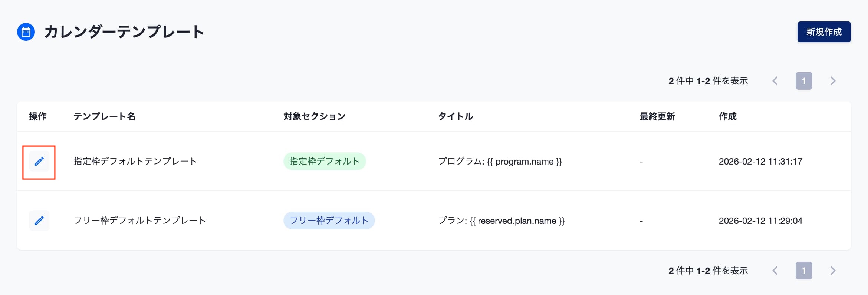Go to next page in top pagination
Screen dimensions: 868x295
[x=833, y=81]
